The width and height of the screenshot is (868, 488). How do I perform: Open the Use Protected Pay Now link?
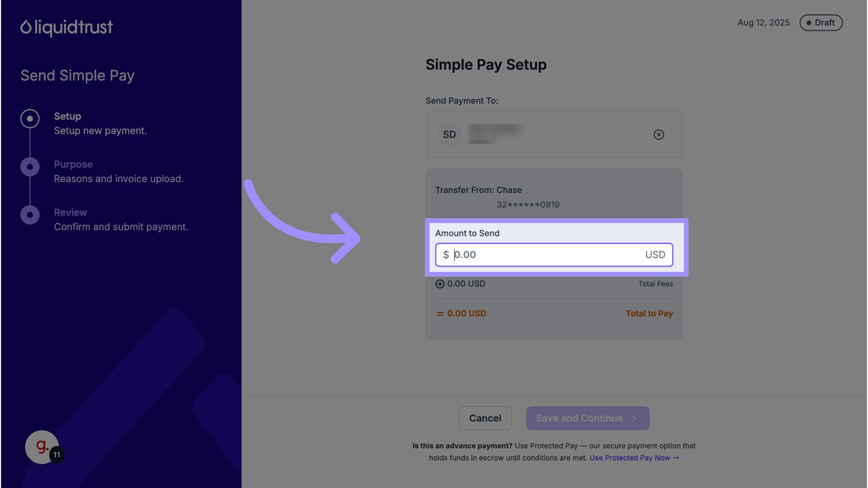(x=634, y=458)
